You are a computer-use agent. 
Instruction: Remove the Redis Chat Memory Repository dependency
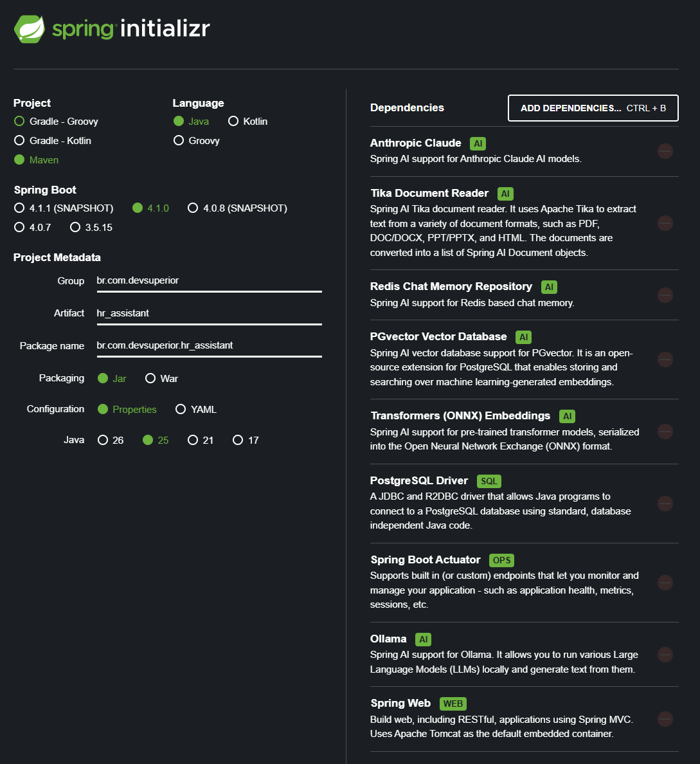pos(665,295)
